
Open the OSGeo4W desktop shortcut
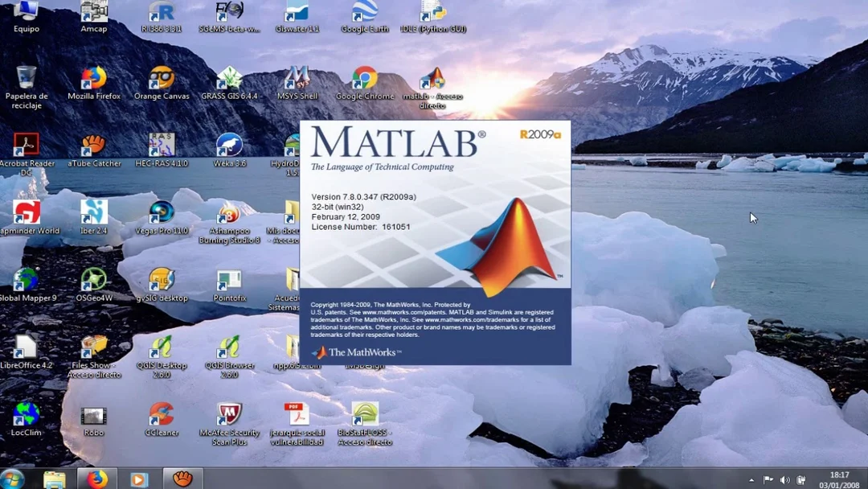tap(93, 285)
